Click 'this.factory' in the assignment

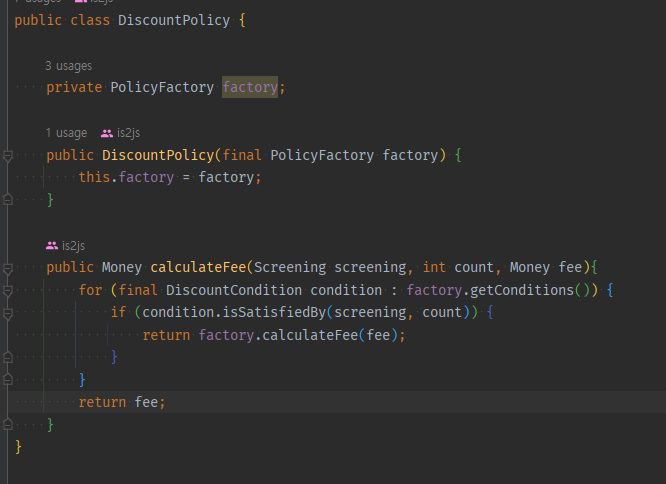point(126,177)
